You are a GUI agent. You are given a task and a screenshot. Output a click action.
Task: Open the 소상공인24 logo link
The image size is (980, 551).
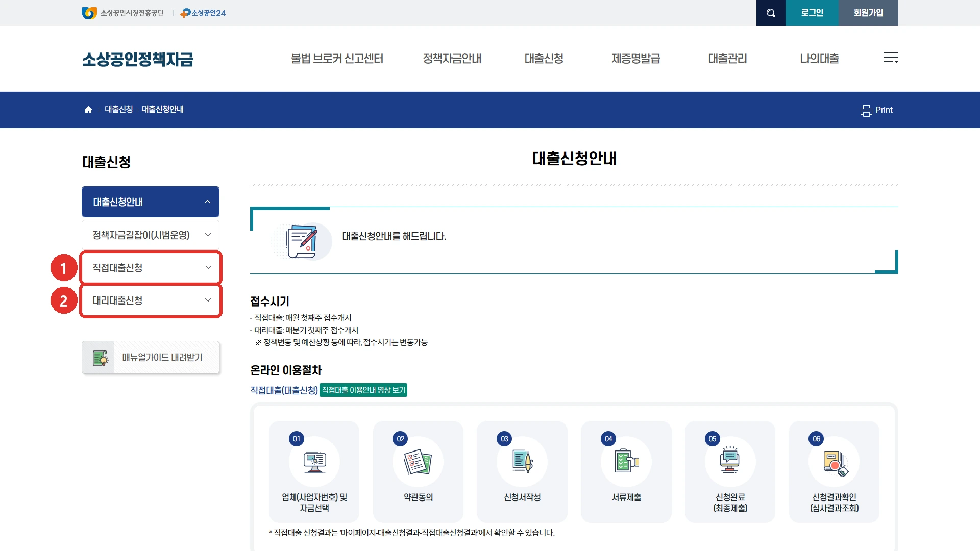(x=203, y=13)
